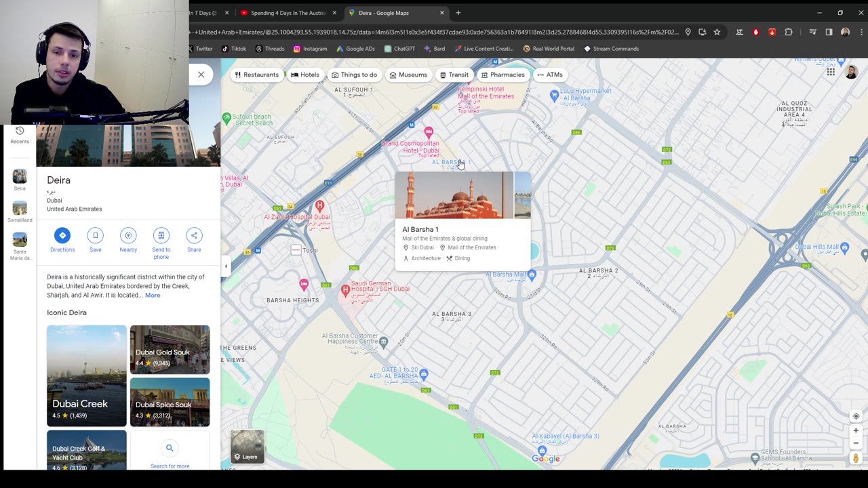Zoom in on the map

click(x=856, y=430)
